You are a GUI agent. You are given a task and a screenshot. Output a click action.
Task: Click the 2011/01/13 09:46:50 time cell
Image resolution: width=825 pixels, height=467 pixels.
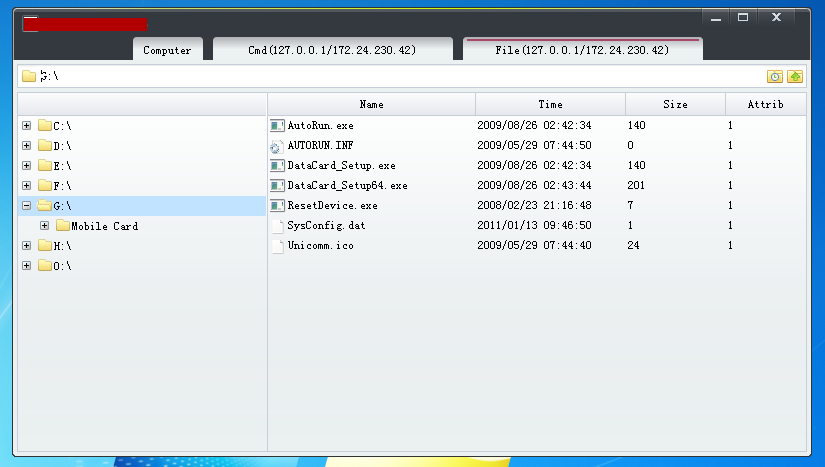[x=534, y=225]
